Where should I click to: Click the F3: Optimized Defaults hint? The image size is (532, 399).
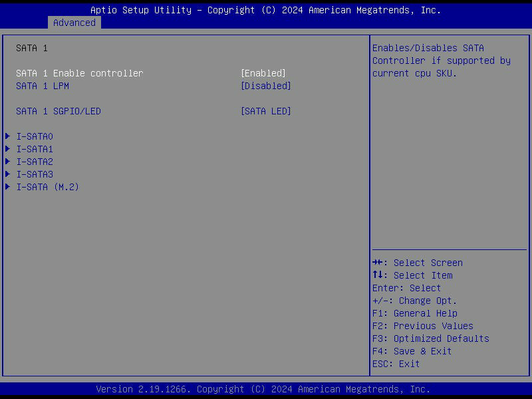click(x=430, y=338)
